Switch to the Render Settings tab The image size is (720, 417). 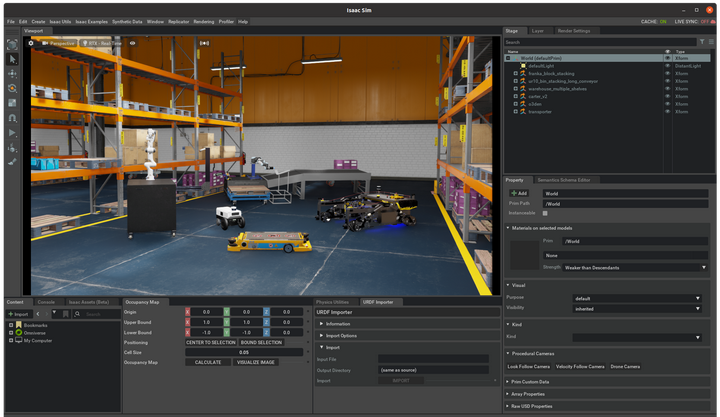[x=574, y=31]
